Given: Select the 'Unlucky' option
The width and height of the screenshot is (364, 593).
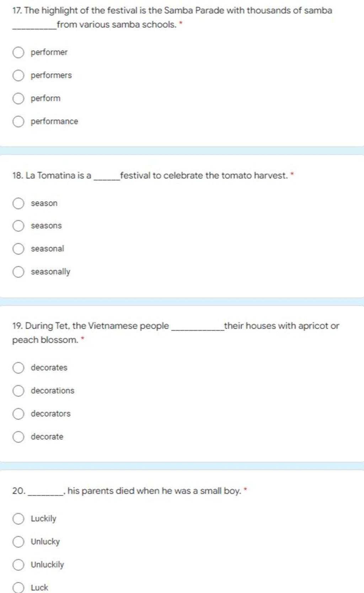Looking at the screenshot, I should pyautogui.click(x=18, y=542).
